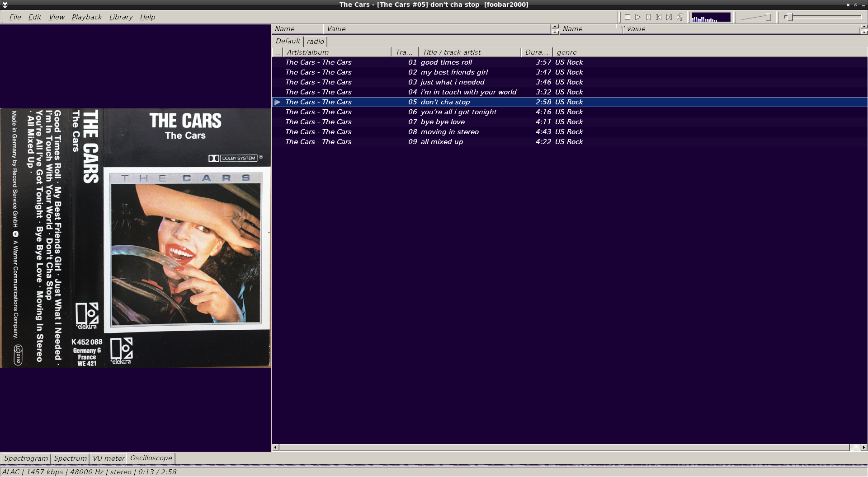Click left properties panel scroll down arrow
Screen dimensions: 868x477
coord(555,32)
